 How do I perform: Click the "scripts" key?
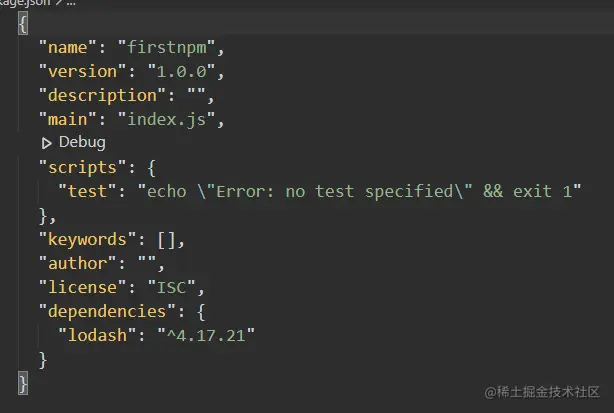point(82,168)
